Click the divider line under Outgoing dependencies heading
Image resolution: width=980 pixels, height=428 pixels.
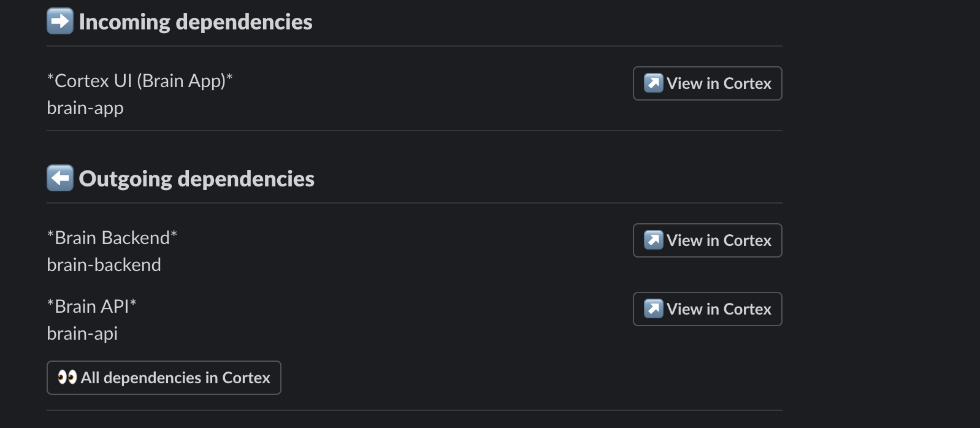point(415,203)
